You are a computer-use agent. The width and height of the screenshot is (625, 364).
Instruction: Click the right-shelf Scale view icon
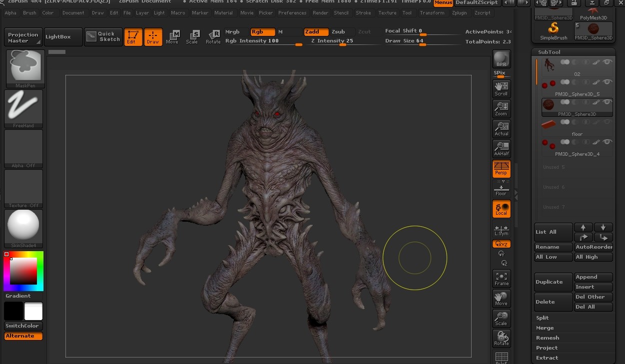501,318
